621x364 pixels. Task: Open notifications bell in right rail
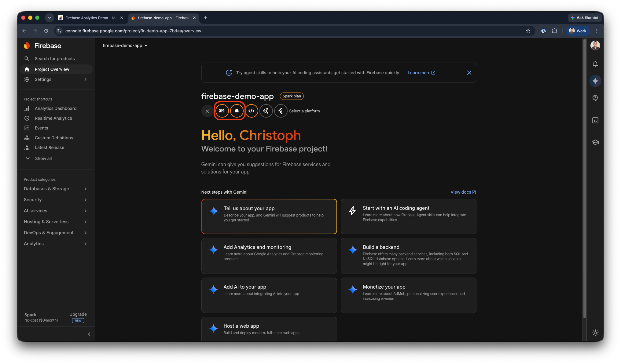[595, 64]
